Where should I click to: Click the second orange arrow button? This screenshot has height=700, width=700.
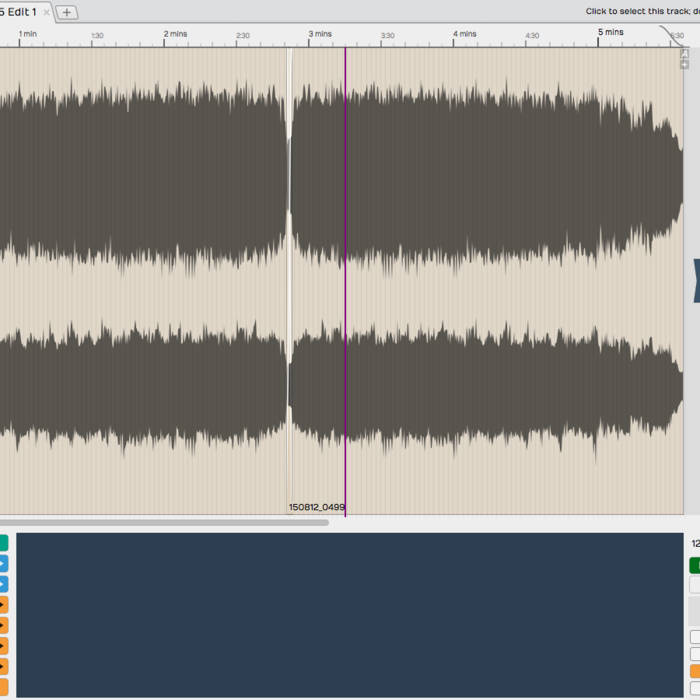[x=3, y=626]
